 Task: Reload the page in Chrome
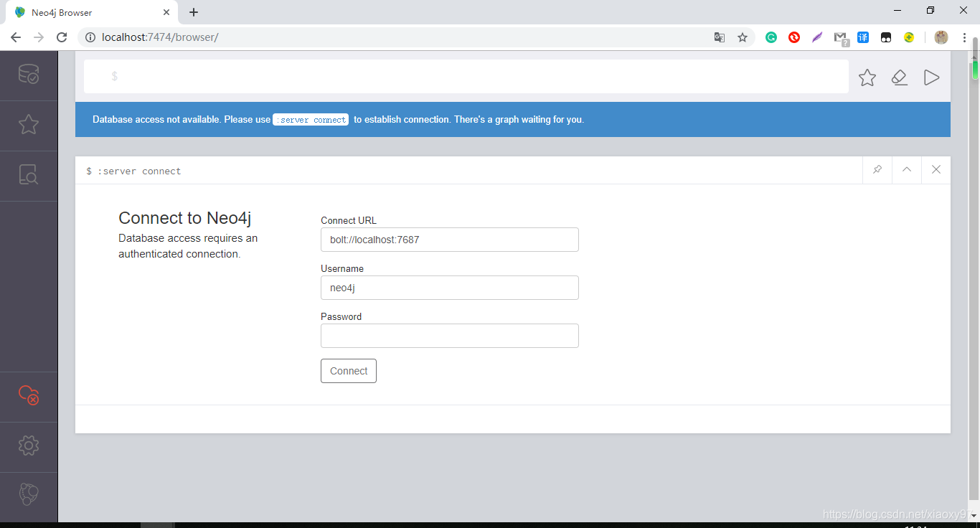pyautogui.click(x=62, y=37)
